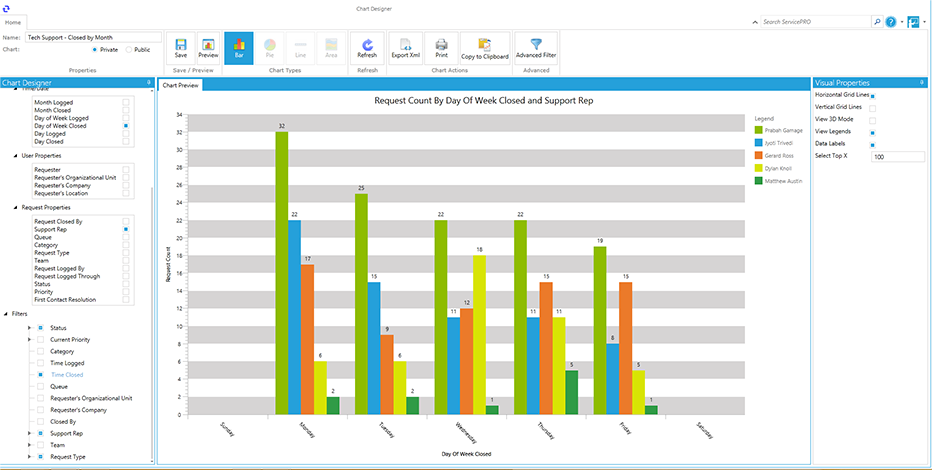The image size is (932, 470).
Task: Collapse the Request Properties section
Action: (15, 208)
